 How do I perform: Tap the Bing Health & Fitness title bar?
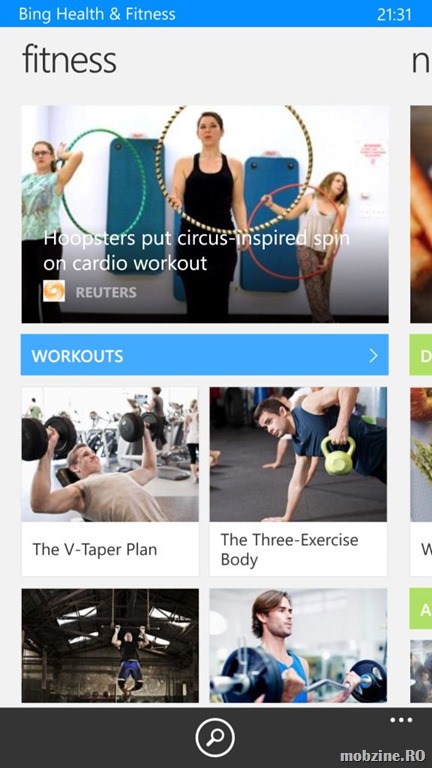tap(97, 14)
